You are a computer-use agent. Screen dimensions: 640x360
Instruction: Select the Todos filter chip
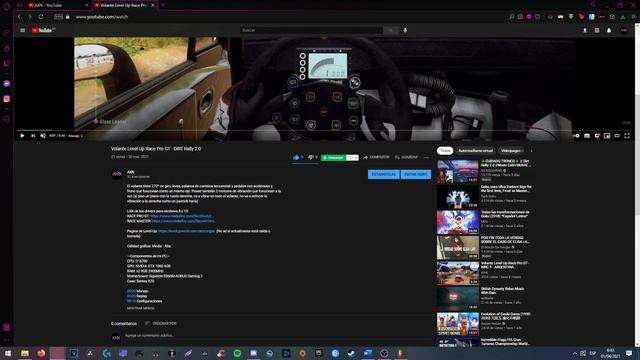445,151
